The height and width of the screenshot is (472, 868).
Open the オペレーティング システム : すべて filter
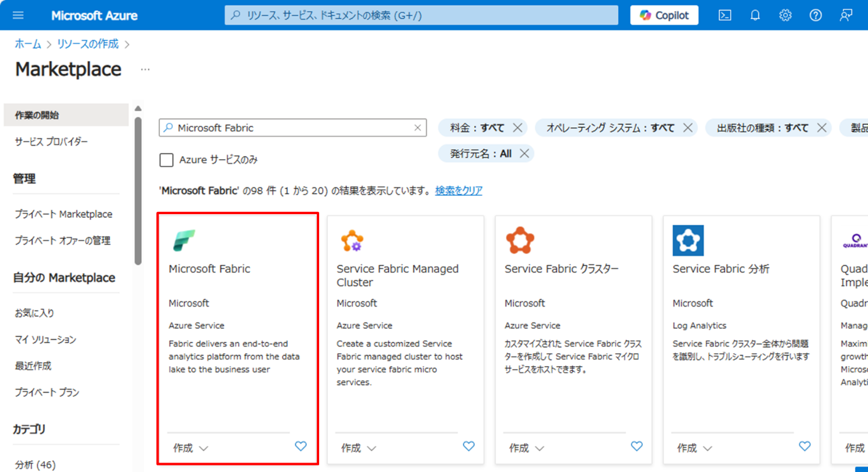click(x=610, y=127)
